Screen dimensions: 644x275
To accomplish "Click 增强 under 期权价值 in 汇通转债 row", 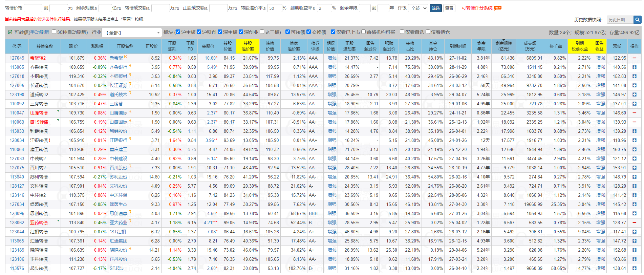I will click(332, 241).
